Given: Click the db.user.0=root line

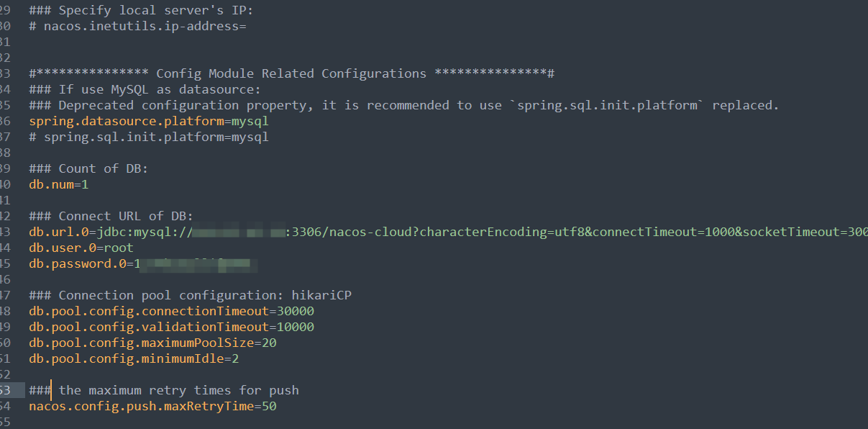Looking at the screenshot, I should (x=81, y=248).
